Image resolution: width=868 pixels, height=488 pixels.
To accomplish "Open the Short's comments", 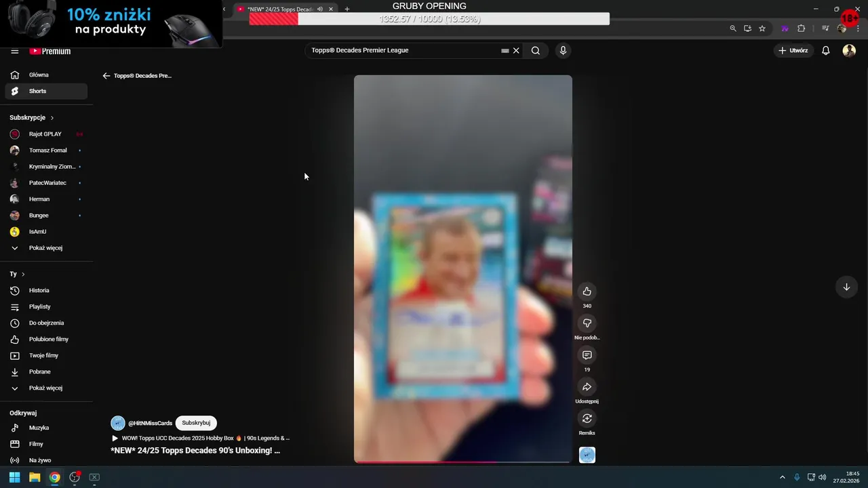I will [587, 355].
